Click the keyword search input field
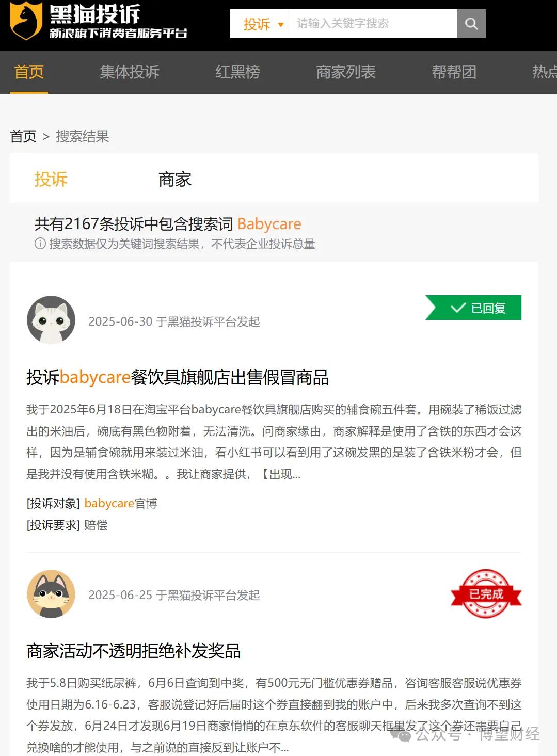 372,24
